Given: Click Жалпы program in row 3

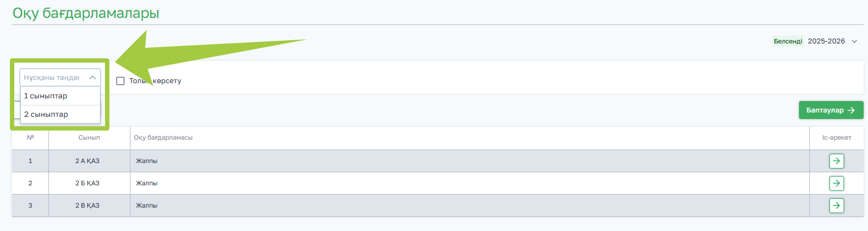Looking at the screenshot, I should point(147,205).
